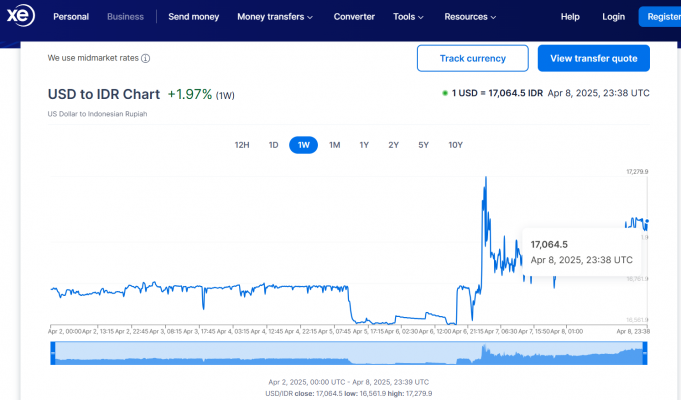Click the midmarket rates info icon

pyautogui.click(x=145, y=58)
